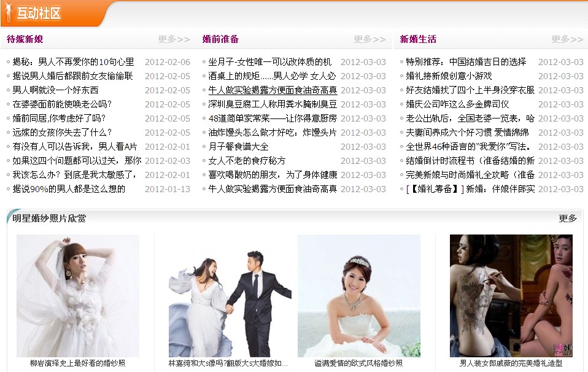The height and width of the screenshot is (372, 588).
Task: Open article 婚前同居,你考虑好了吗?
Action: click(59, 118)
